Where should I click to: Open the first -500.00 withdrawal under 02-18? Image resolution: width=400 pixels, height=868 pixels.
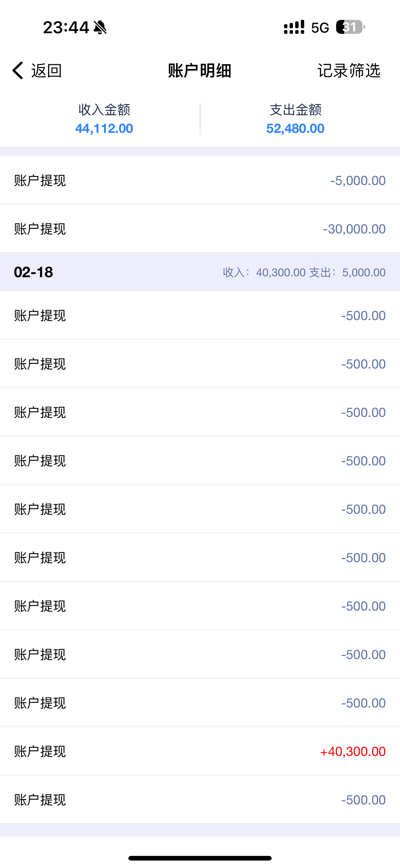tap(200, 316)
